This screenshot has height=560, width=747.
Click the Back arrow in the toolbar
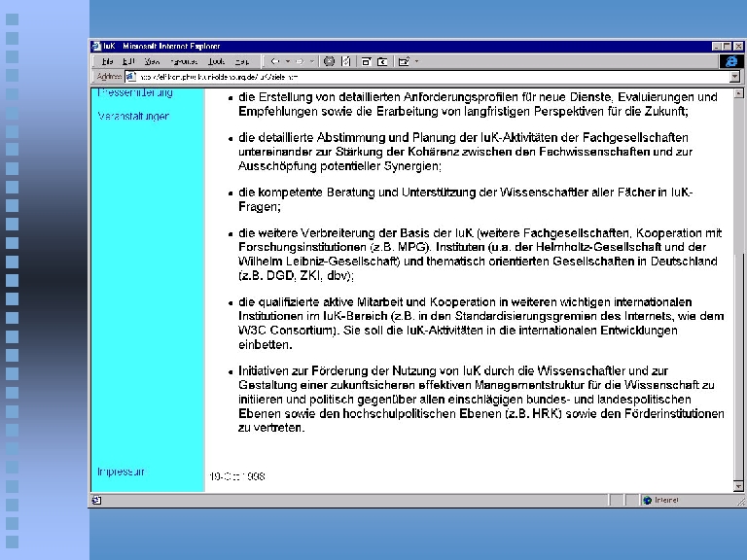275,61
